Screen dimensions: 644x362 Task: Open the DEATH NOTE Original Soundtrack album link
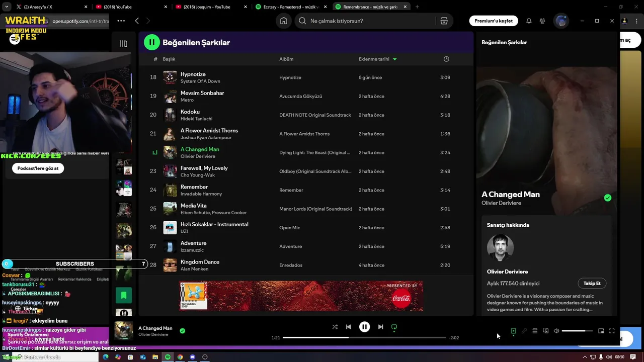tap(315, 115)
